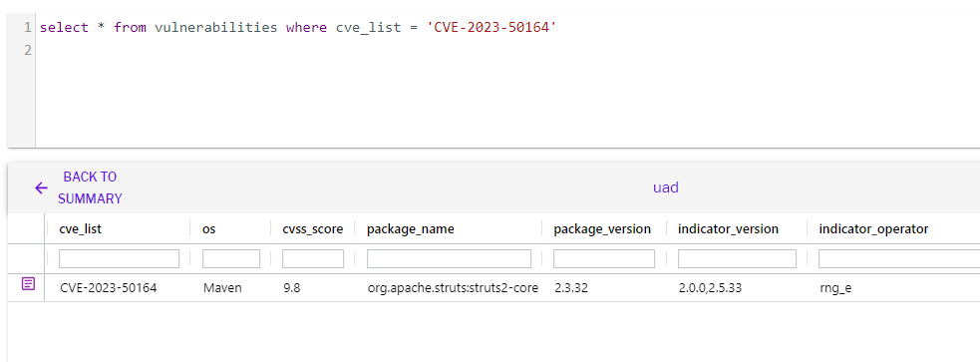Focus the package_version filter input
The height and width of the screenshot is (362, 980).
[604, 259]
